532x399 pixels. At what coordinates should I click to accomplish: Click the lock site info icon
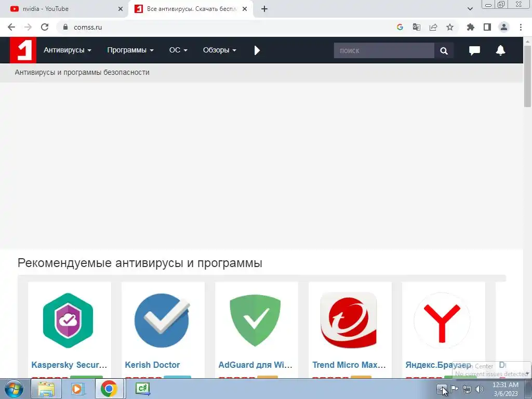pyautogui.click(x=65, y=27)
